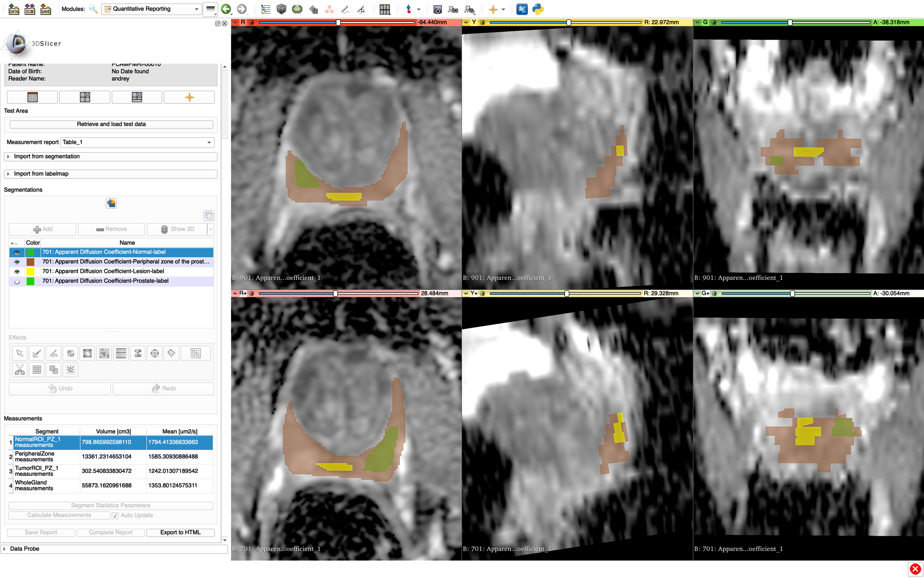Toggle the pin in yellow Y slice view

tap(466, 23)
